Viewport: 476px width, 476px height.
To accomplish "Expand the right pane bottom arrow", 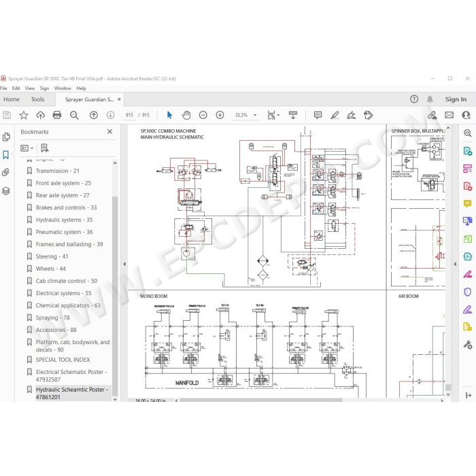I will (468, 395).
